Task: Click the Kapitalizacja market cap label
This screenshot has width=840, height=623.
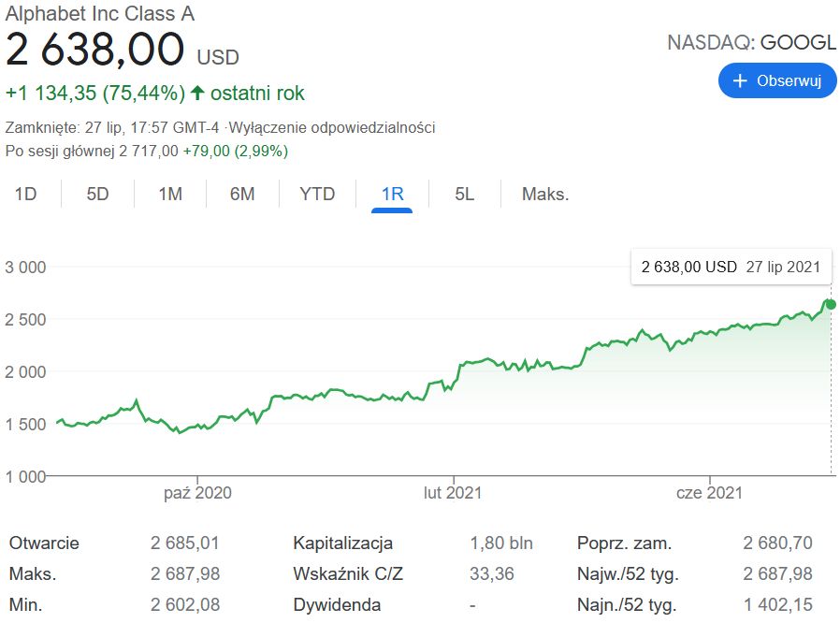Action: pyautogui.click(x=343, y=543)
